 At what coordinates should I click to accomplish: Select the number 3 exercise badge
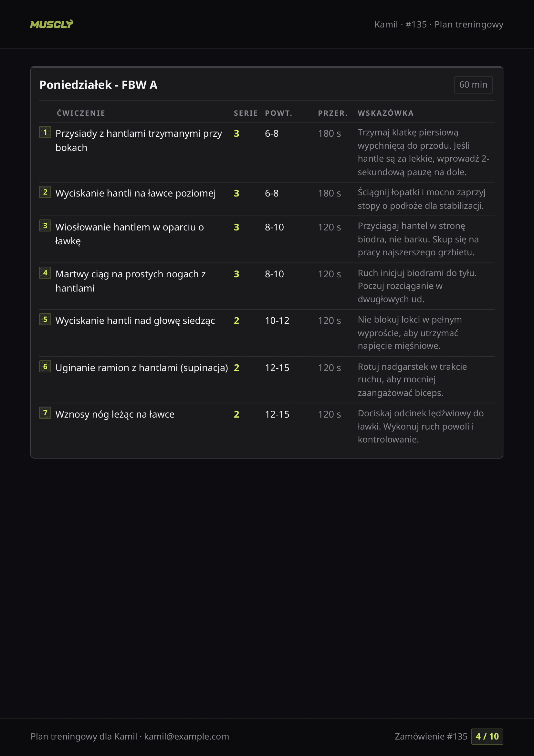coord(45,226)
